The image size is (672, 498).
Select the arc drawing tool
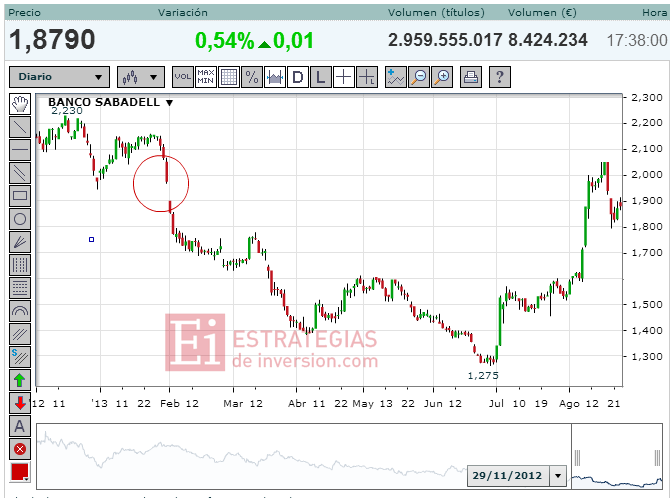[20, 312]
